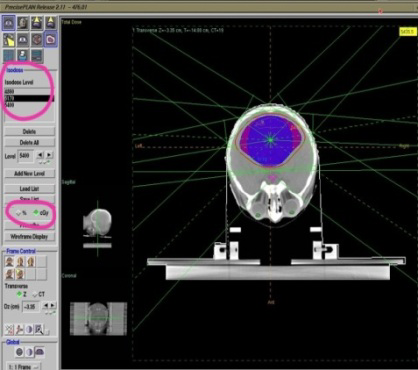Click the patient figure icon in third toolbar row

pos(23,56)
